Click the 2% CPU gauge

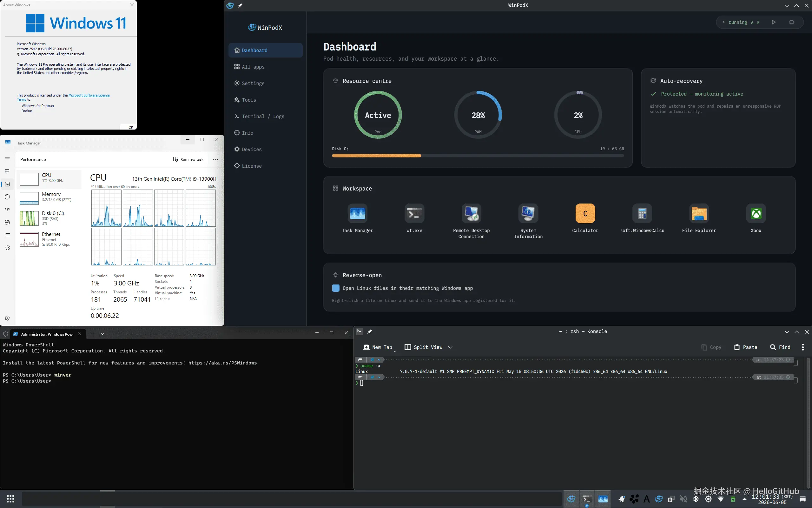pos(578,115)
